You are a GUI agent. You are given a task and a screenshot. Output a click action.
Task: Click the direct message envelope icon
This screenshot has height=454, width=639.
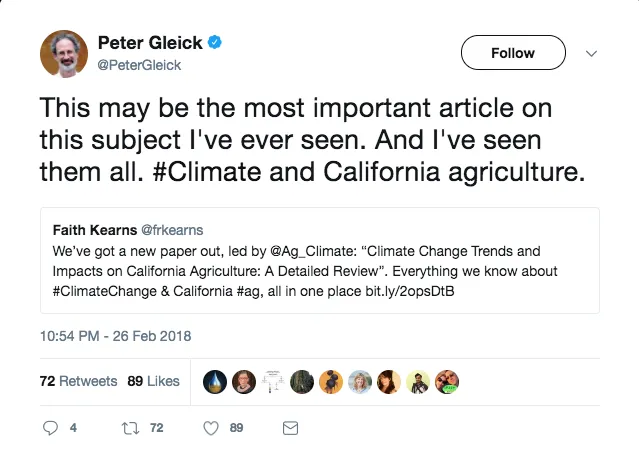[x=291, y=427]
